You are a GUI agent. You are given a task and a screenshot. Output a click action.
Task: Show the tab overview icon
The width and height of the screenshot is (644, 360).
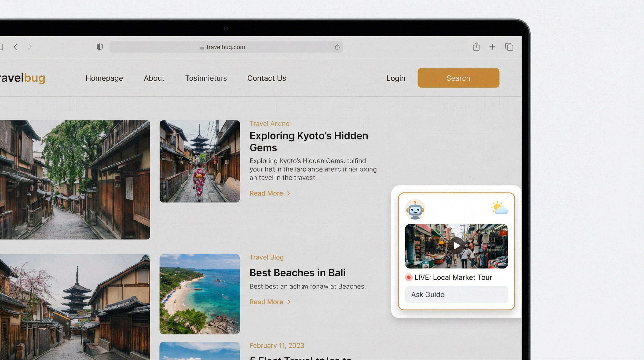click(509, 47)
